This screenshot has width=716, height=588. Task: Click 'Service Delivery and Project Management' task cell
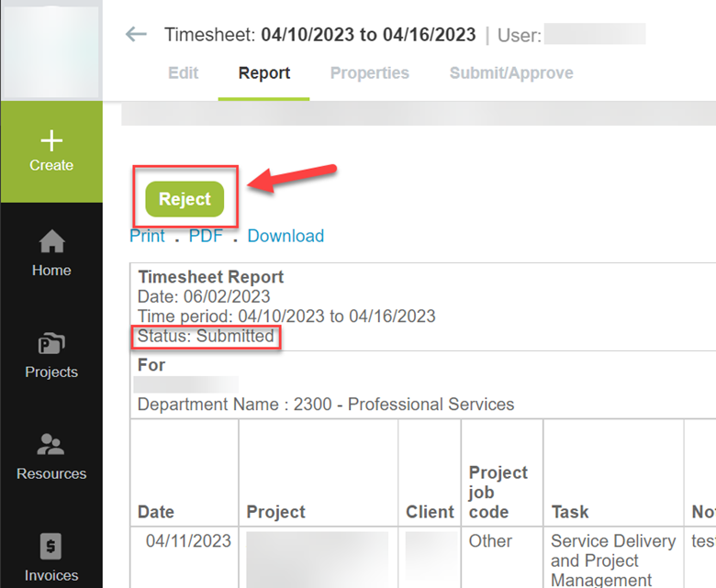(x=613, y=560)
